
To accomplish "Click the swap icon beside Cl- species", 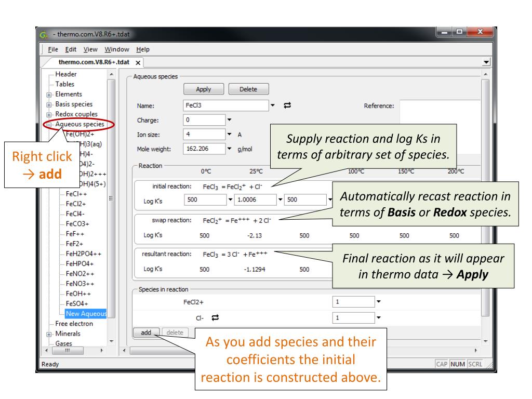I will [215, 317].
